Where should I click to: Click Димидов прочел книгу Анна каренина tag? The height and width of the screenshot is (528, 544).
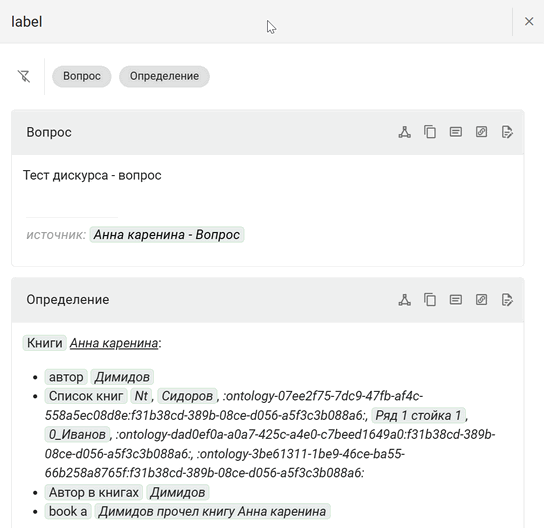pyautogui.click(x=212, y=512)
